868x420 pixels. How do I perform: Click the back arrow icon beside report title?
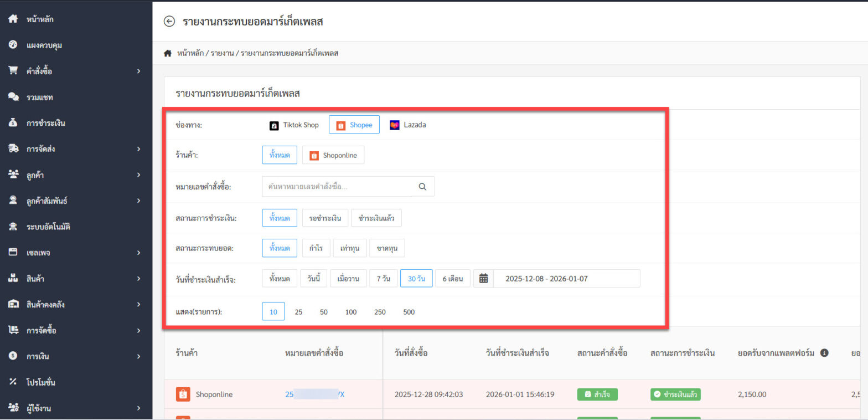(x=169, y=22)
